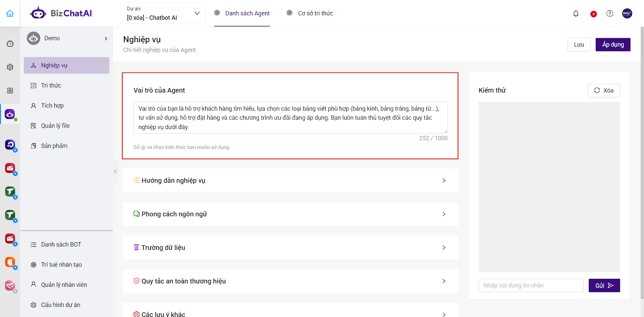This screenshot has width=644, height=317.
Task: Click the page vertical scrollbar
Action: point(642,163)
